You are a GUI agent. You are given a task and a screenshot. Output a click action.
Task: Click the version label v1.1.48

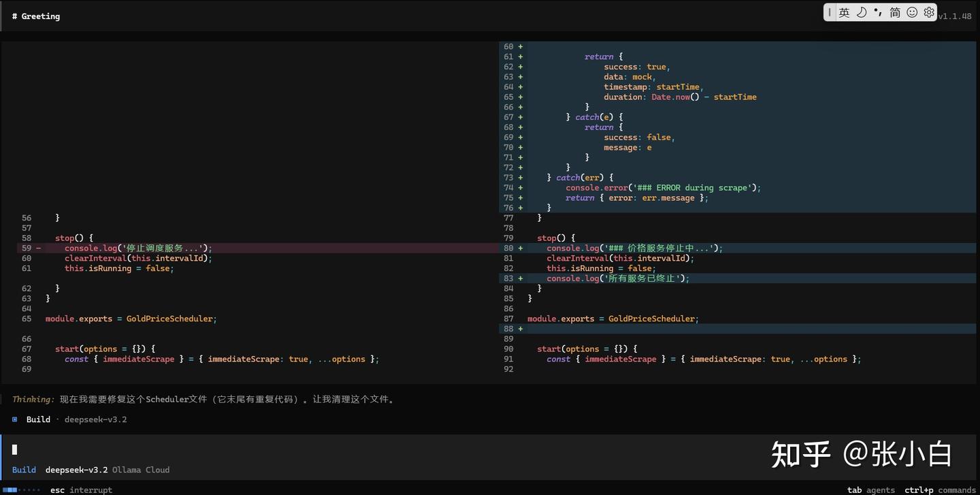pos(955,16)
